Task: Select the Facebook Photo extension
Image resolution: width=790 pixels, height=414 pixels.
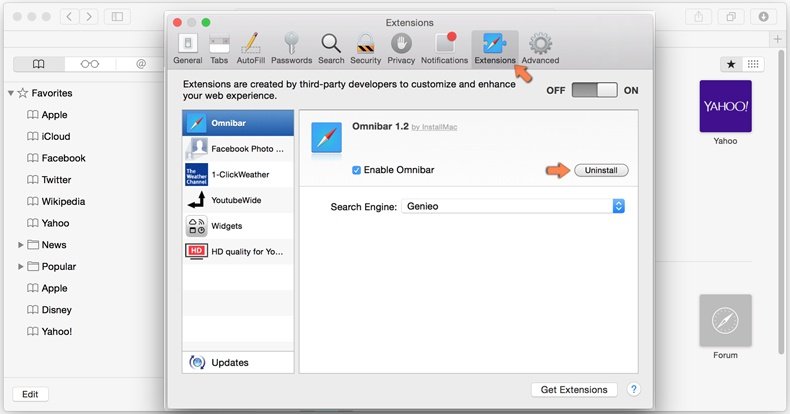Action: 238,149
